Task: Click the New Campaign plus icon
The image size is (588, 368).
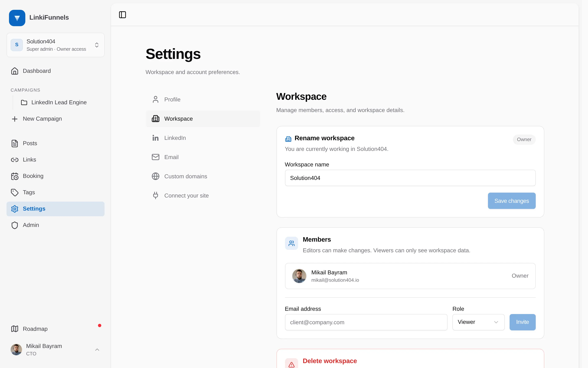Action: click(x=14, y=119)
